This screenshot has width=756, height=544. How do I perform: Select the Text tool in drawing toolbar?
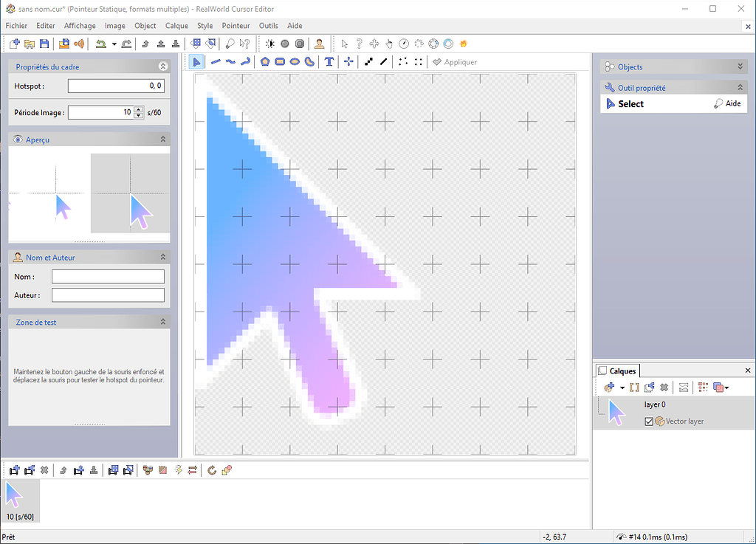coord(329,62)
